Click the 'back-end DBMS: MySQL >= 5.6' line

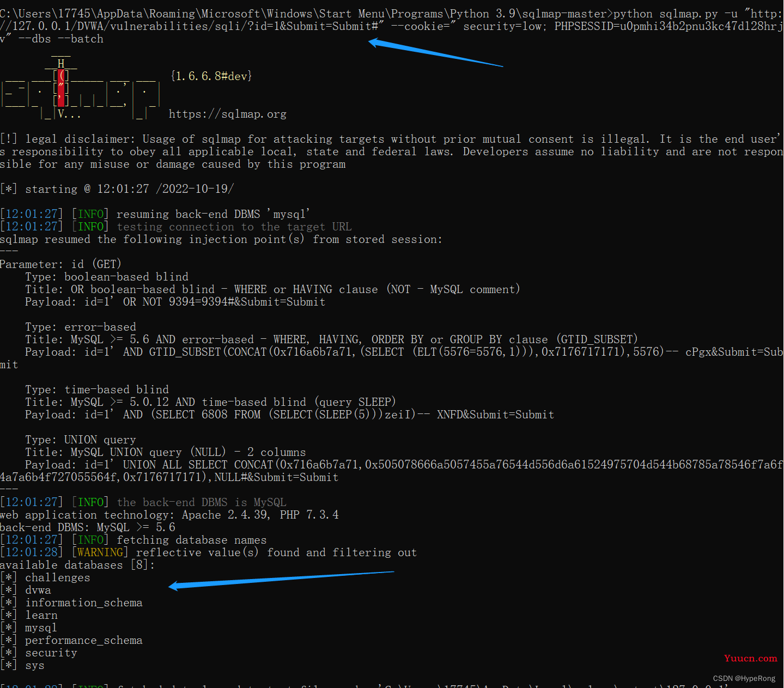(x=88, y=527)
